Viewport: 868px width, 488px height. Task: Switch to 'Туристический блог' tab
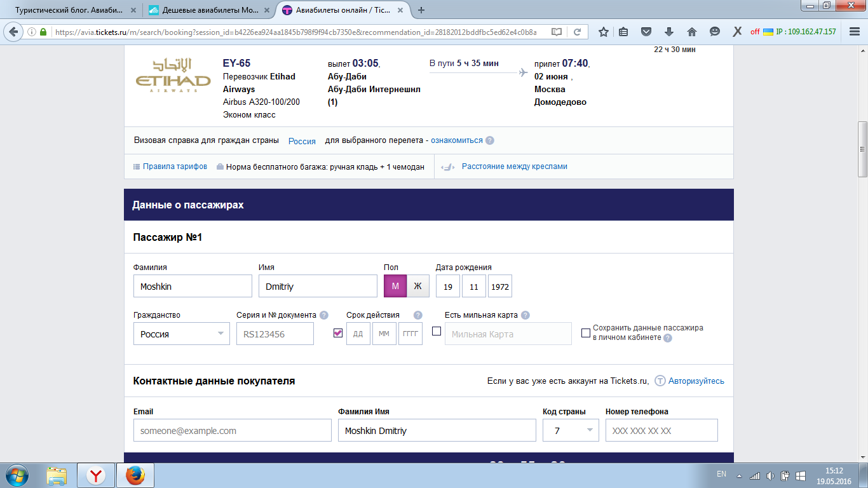(70, 10)
